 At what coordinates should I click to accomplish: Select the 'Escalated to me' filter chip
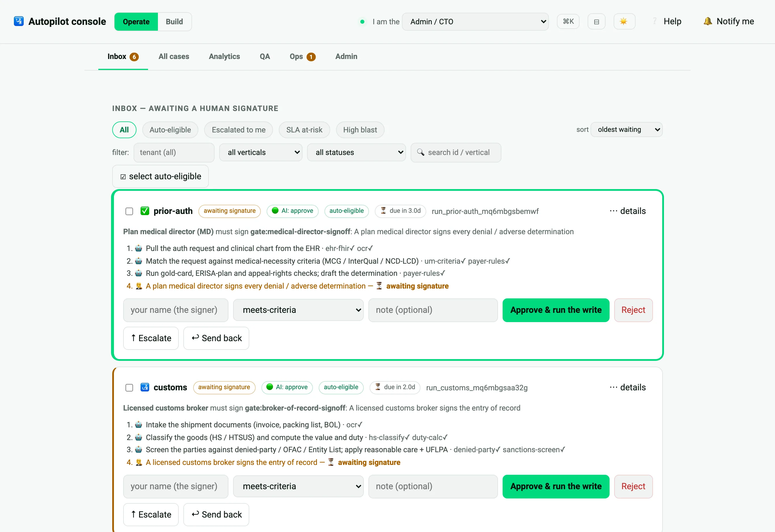[x=239, y=130]
